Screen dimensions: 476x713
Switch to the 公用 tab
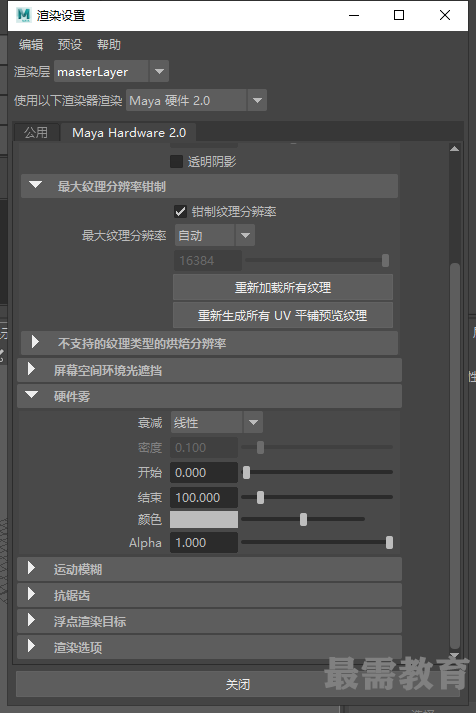point(36,132)
